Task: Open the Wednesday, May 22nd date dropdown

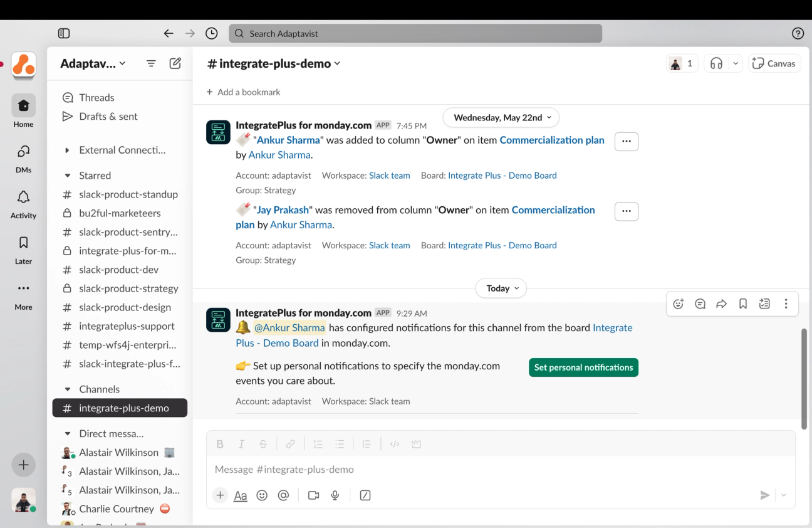Action: click(501, 117)
